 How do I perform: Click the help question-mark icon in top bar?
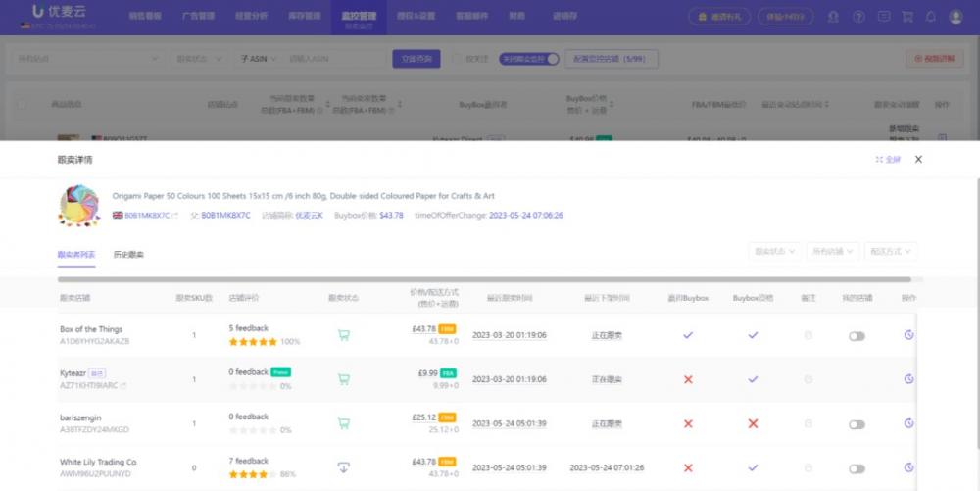(x=858, y=17)
